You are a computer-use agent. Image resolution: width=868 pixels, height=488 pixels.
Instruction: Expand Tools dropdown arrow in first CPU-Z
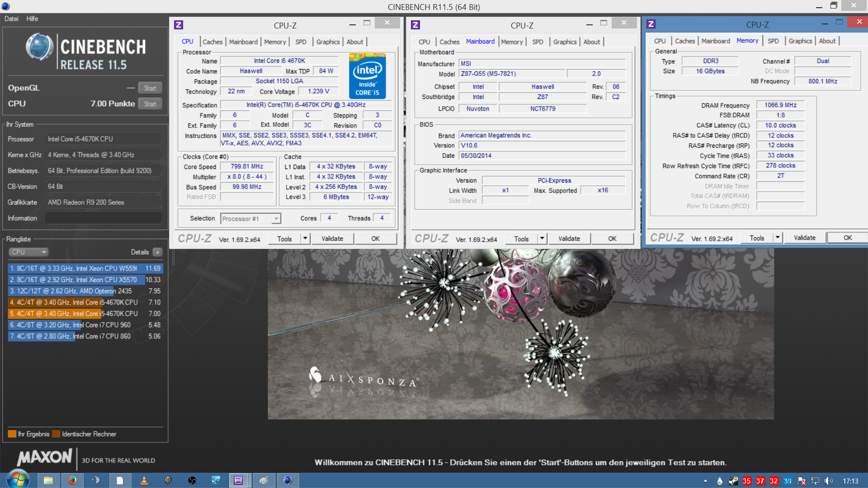[x=305, y=239]
